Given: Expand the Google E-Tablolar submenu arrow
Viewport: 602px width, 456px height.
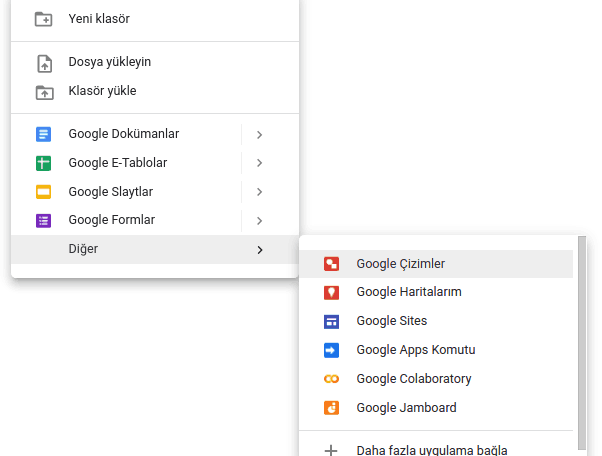Looking at the screenshot, I should pos(260,163).
